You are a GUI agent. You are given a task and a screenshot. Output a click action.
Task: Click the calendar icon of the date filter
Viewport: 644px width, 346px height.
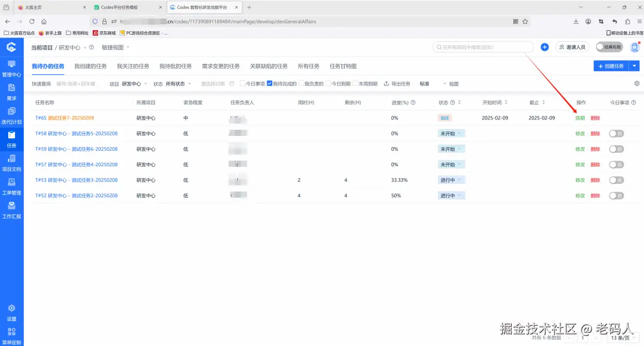tap(232, 83)
